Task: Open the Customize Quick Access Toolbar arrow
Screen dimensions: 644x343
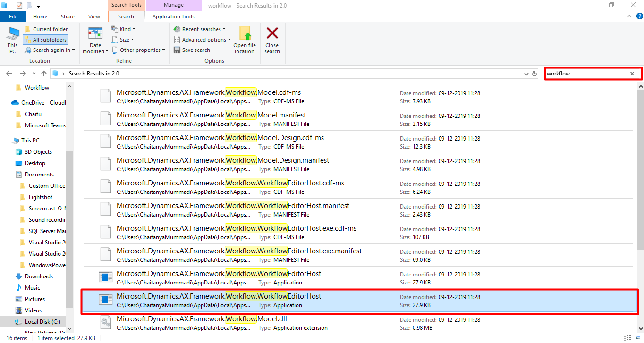Action: (x=38, y=6)
